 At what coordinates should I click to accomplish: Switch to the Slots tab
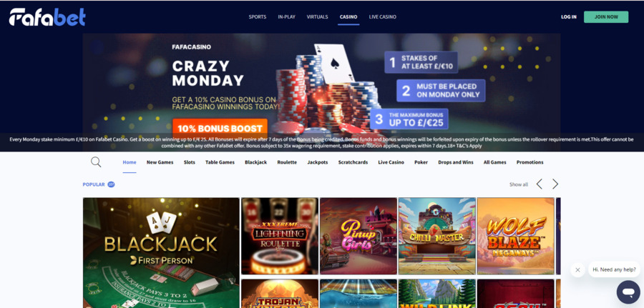coord(190,162)
